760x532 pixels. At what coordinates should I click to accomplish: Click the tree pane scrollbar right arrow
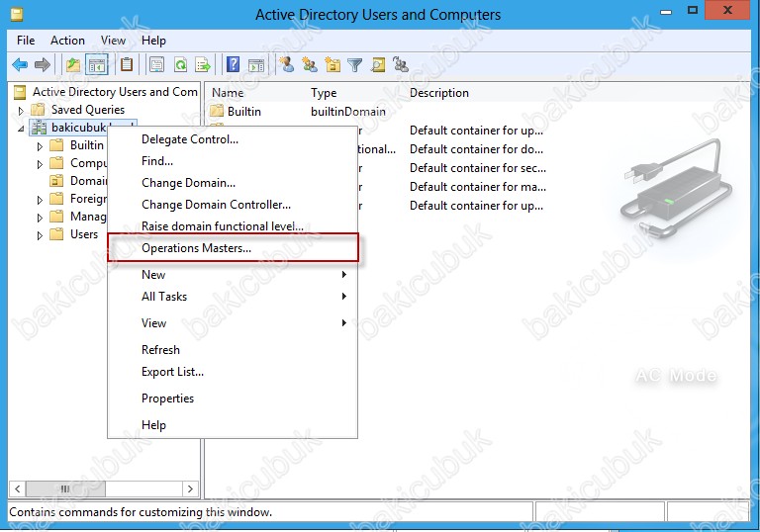pyautogui.click(x=190, y=488)
